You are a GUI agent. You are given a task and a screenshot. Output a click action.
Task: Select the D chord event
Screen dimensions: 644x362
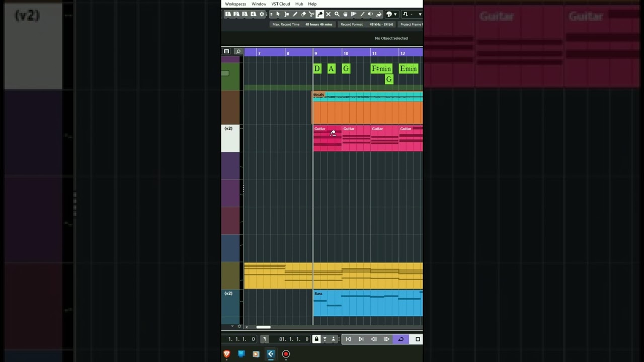317,68
